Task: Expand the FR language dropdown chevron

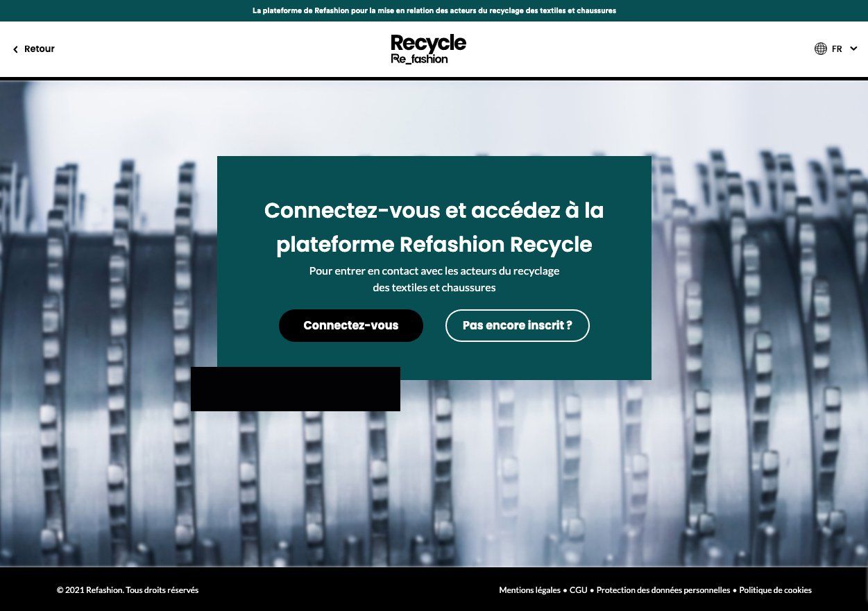Action: (853, 49)
